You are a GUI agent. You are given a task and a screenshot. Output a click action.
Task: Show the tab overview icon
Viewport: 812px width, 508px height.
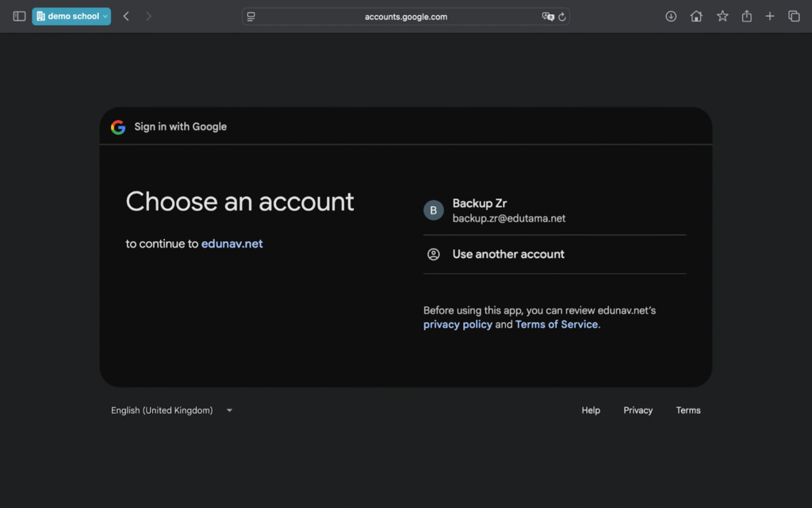[794, 16]
